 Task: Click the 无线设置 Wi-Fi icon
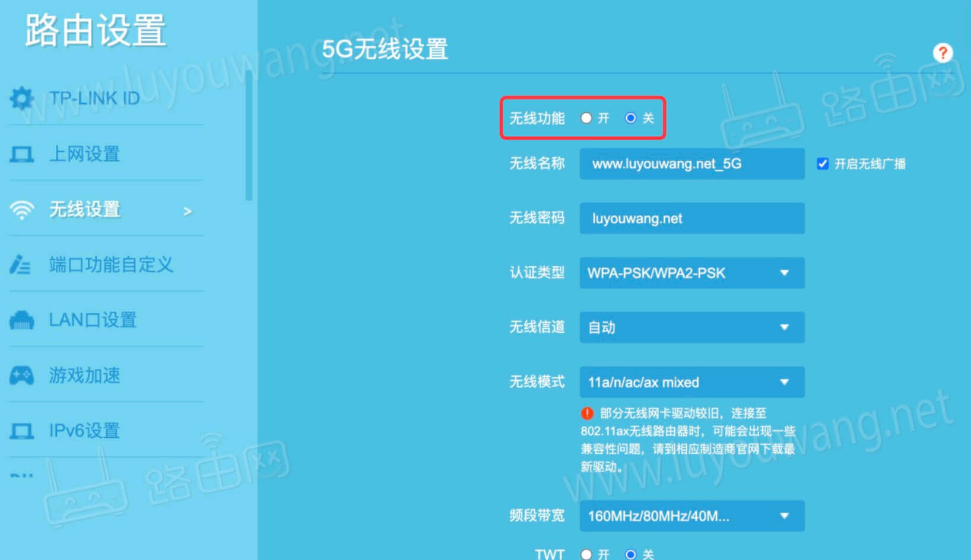point(22,210)
